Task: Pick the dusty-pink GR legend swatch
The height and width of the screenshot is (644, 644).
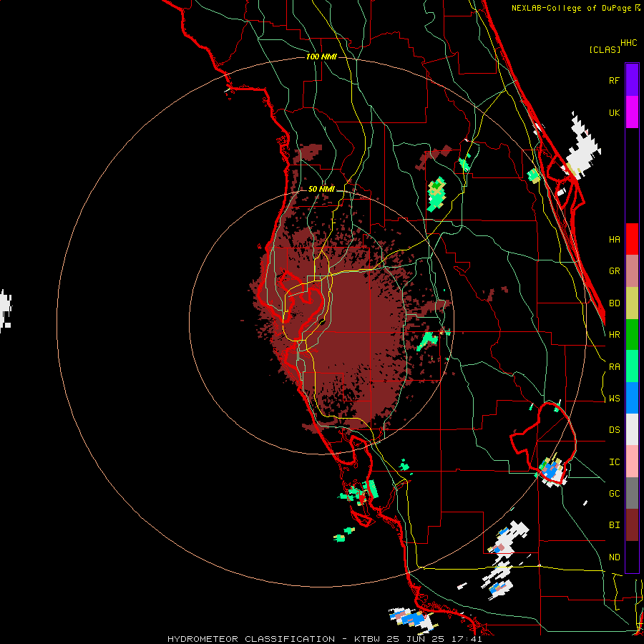Action: pos(632,271)
